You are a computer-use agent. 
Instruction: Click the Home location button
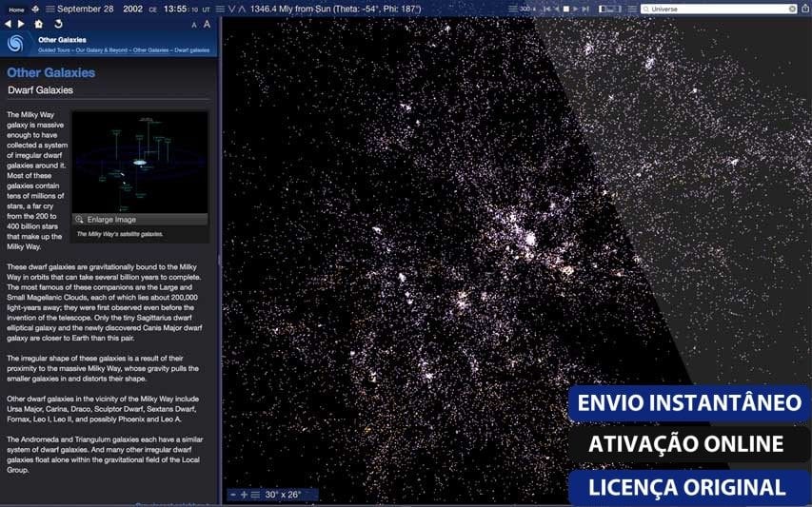16,10
